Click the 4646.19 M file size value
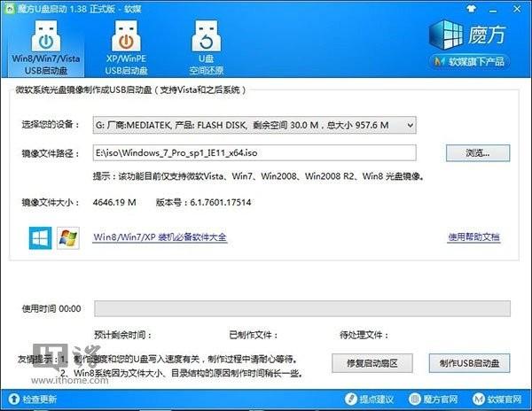 click(114, 202)
